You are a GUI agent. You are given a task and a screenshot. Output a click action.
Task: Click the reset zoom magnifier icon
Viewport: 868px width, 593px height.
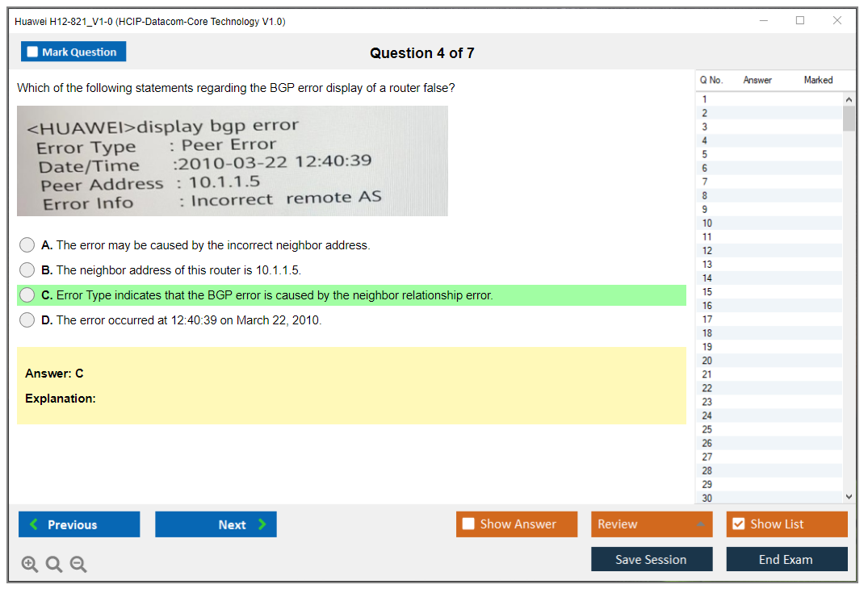tap(54, 565)
